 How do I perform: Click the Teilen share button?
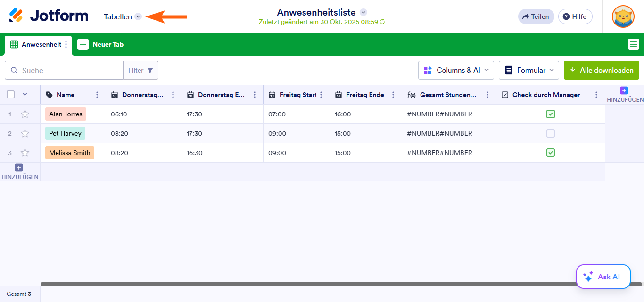pos(536,16)
